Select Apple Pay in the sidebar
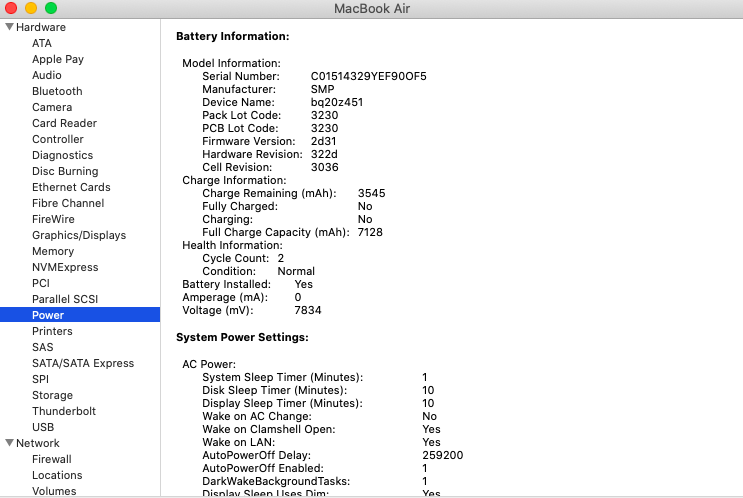Screen dimensions: 743x498 tap(58, 59)
